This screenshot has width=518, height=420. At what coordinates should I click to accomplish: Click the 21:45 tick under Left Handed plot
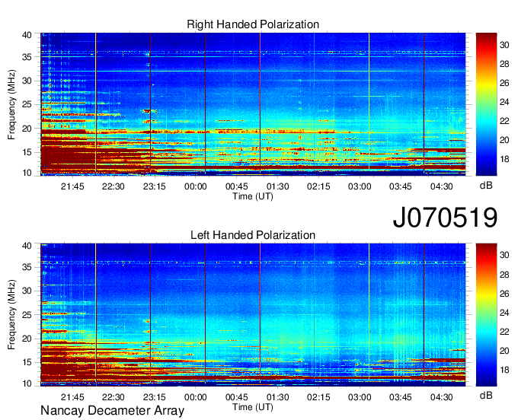coord(72,397)
